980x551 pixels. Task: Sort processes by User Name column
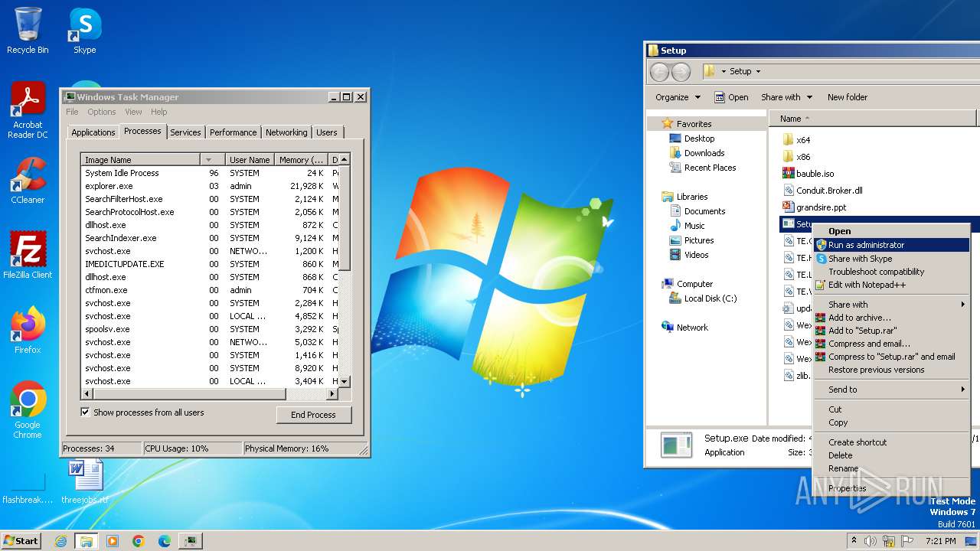[x=250, y=160]
